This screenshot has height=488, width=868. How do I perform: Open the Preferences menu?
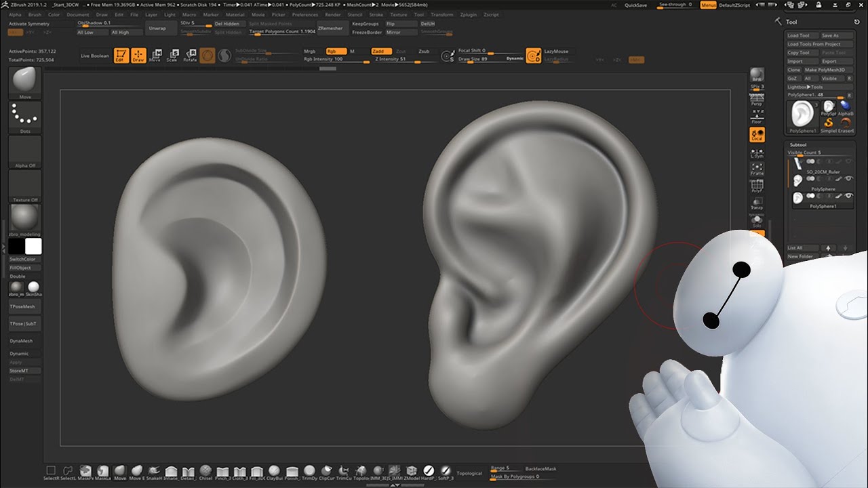point(305,14)
